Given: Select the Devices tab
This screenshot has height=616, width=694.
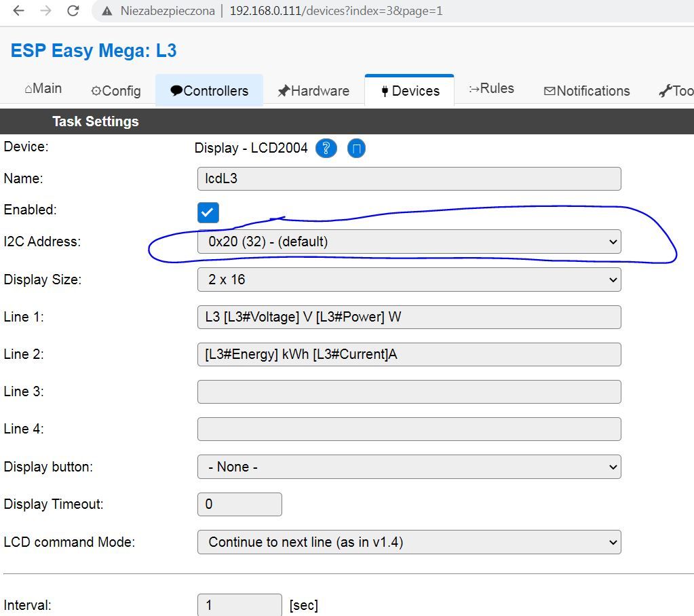Looking at the screenshot, I should pyautogui.click(x=410, y=91).
